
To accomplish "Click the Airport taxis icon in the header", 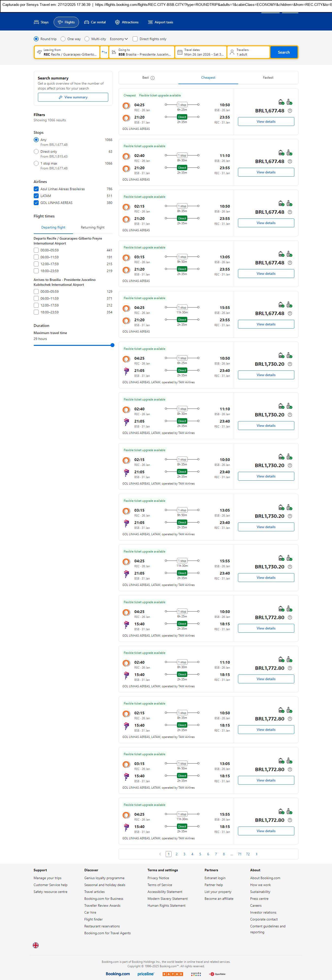I will (x=150, y=22).
